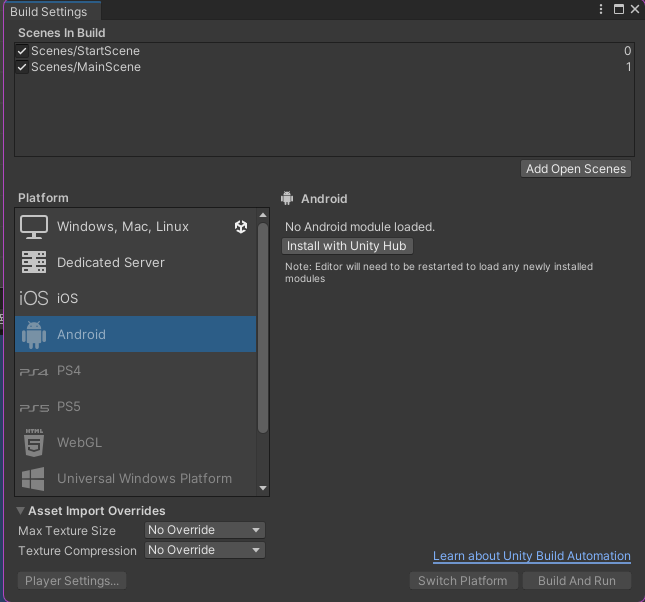The image size is (645, 602).
Task: Open Player Settings
Action: pos(72,581)
